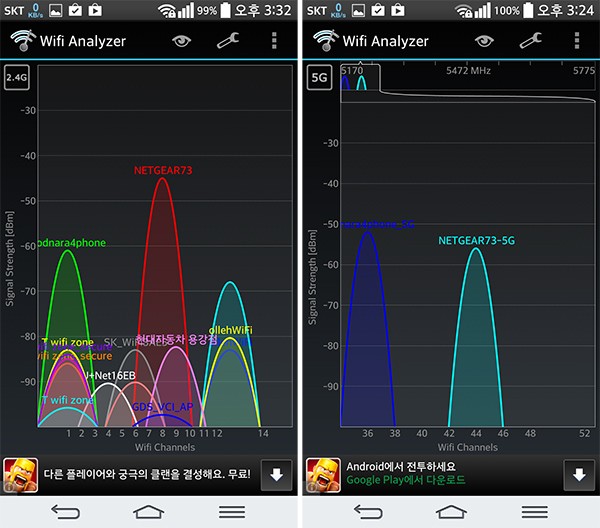Image resolution: width=600 pixels, height=528 pixels.
Task: Tap channel 44 label on 5G axis
Action: pyautogui.click(x=476, y=433)
